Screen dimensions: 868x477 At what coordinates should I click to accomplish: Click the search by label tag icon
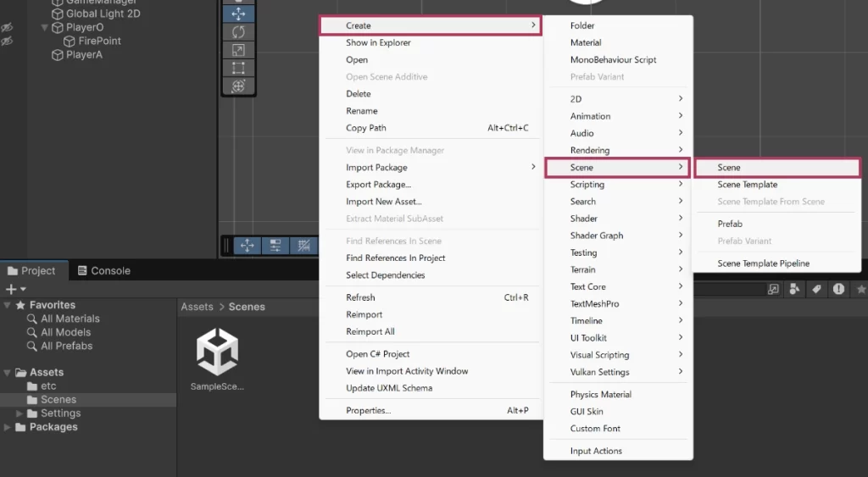(816, 289)
